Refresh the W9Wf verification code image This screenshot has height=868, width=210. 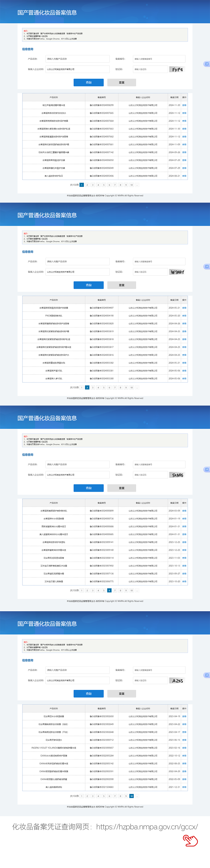coord(177,272)
